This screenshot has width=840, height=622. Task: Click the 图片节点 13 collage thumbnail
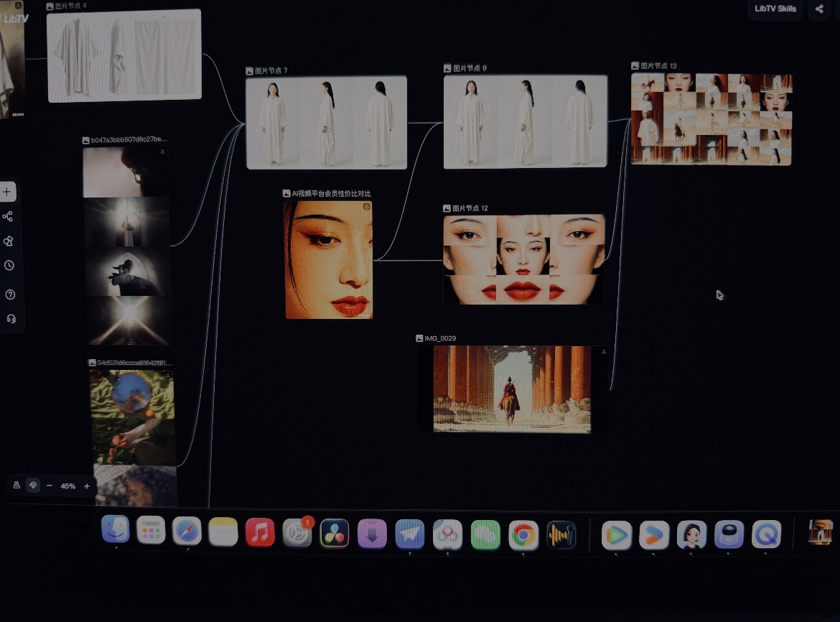711,119
